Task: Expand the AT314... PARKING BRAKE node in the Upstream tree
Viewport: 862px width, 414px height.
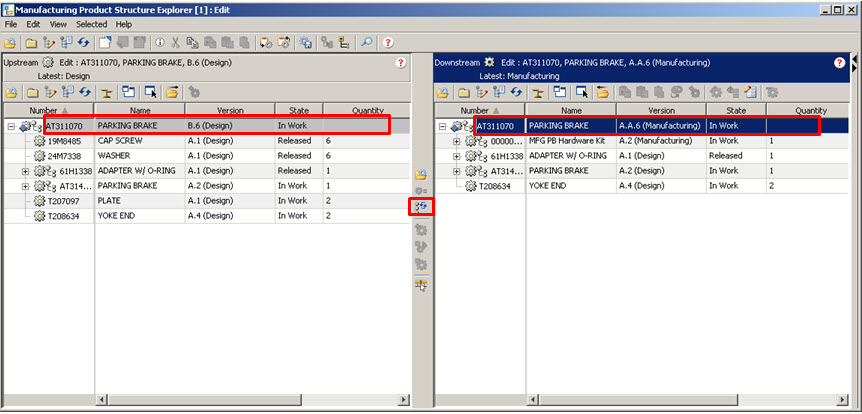Action: tap(25, 186)
